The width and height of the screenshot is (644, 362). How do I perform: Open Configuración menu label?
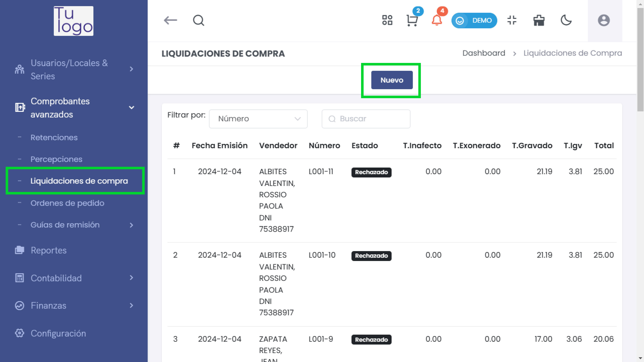(58, 334)
